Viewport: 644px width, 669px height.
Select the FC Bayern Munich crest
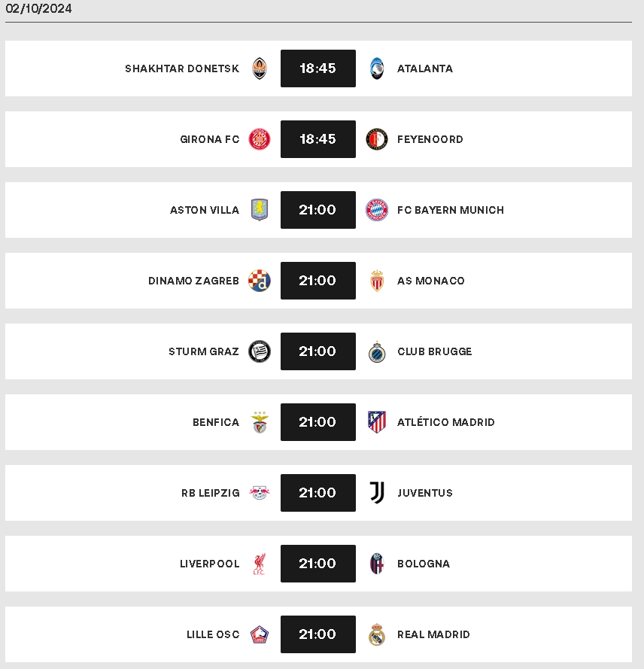pyautogui.click(x=377, y=210)
